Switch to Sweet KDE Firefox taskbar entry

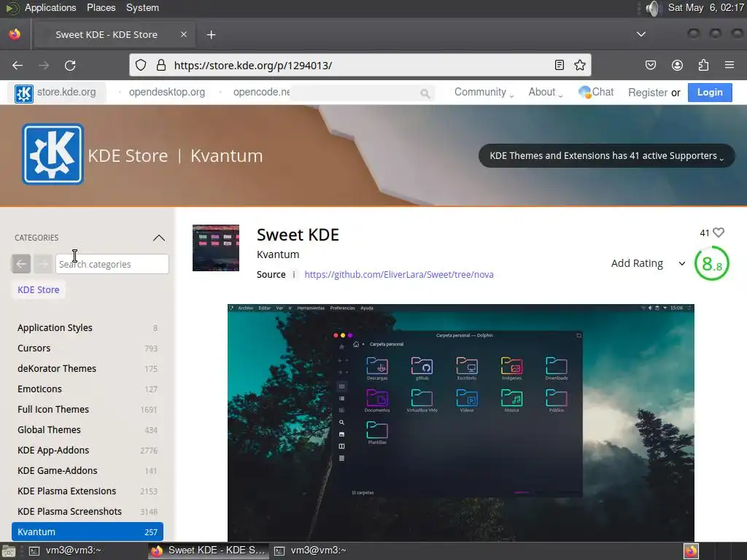[x=208, y=551]
